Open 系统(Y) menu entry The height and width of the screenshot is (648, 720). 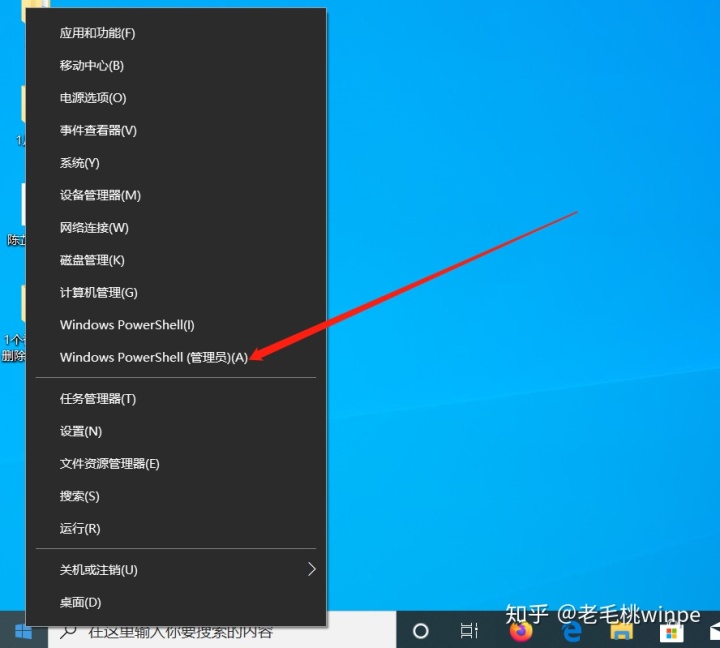click(x=176, y=163)
